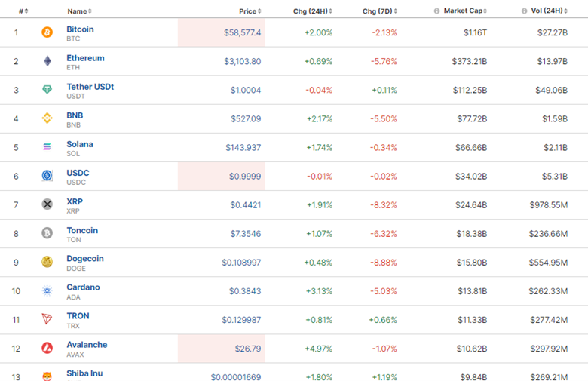Click the XRP black circle icon
The height and width of the screenshot is (381, 588).
pyautogui.click(x=47, y=204)
